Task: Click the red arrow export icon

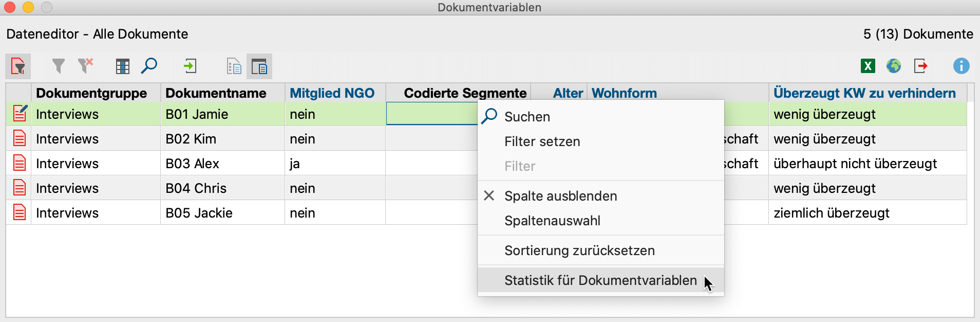Action: [921, 66]
